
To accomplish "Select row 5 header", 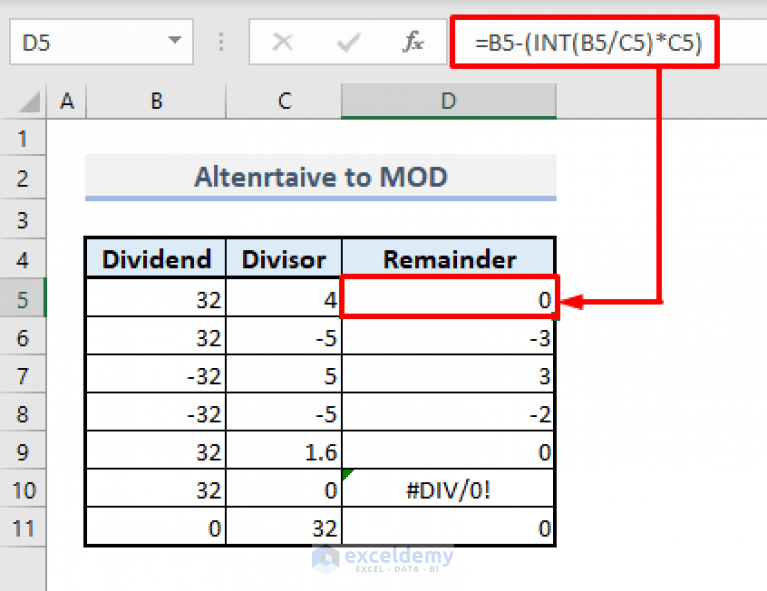I will 23,298.
